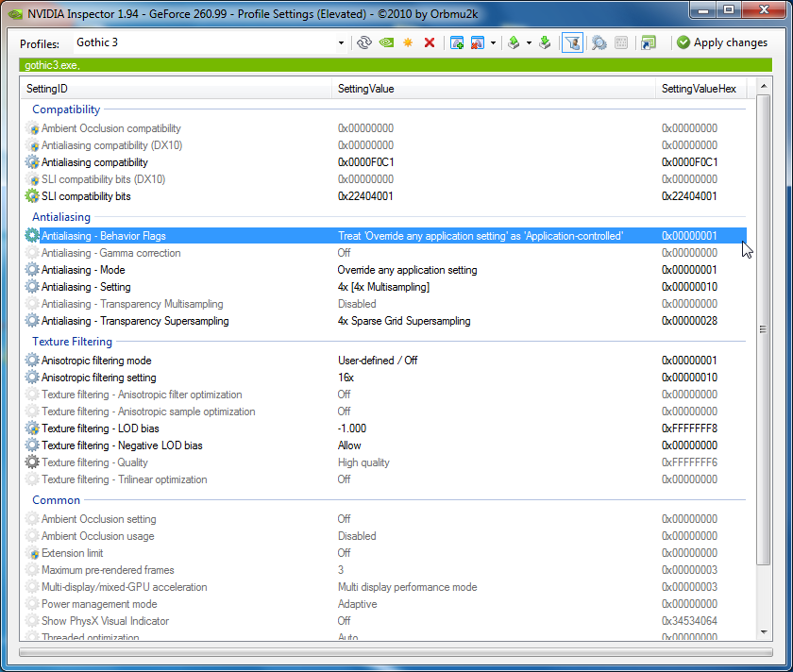Viewport: 793px width, 672px height.
Task: Click the refresh profiles icon in toolbar
Action: pyautogui.click(x=364, y=42)
